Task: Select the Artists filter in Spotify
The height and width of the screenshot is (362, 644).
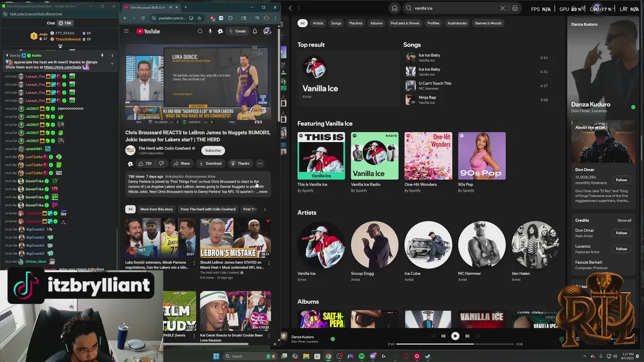Action: (x=318, y=23)
